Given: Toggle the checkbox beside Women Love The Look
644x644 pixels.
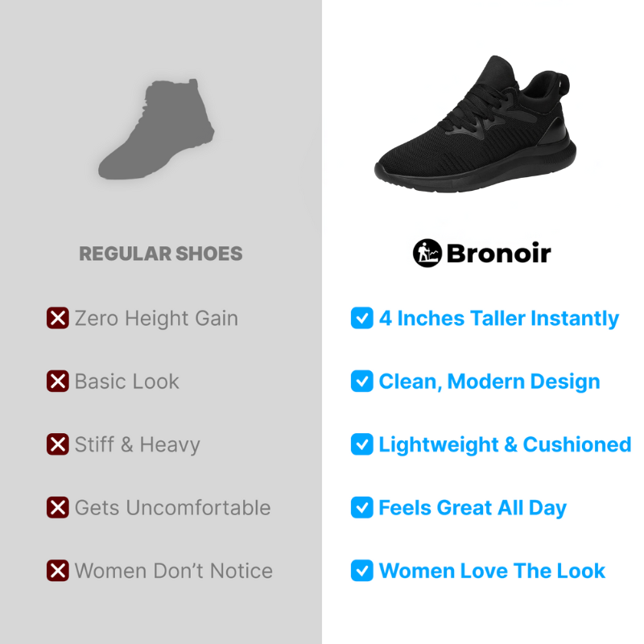Looking at the screenshot, I should click(x=361, y=571).
